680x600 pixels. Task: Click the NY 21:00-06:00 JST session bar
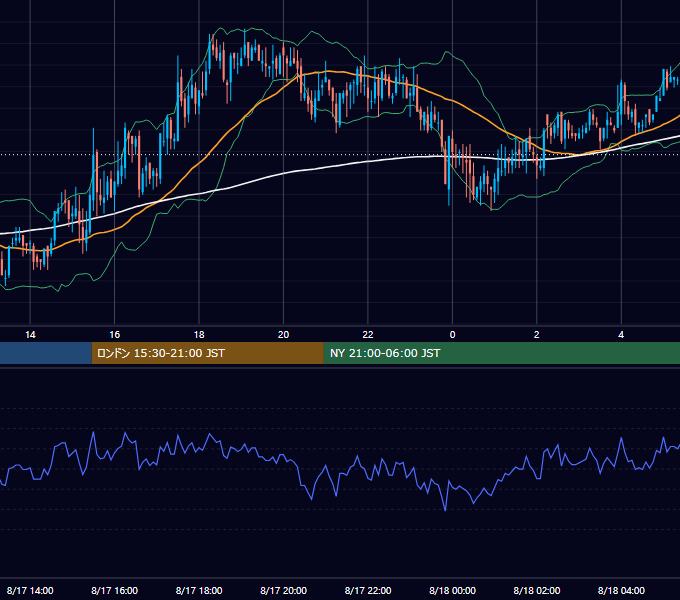click(502, 353)
